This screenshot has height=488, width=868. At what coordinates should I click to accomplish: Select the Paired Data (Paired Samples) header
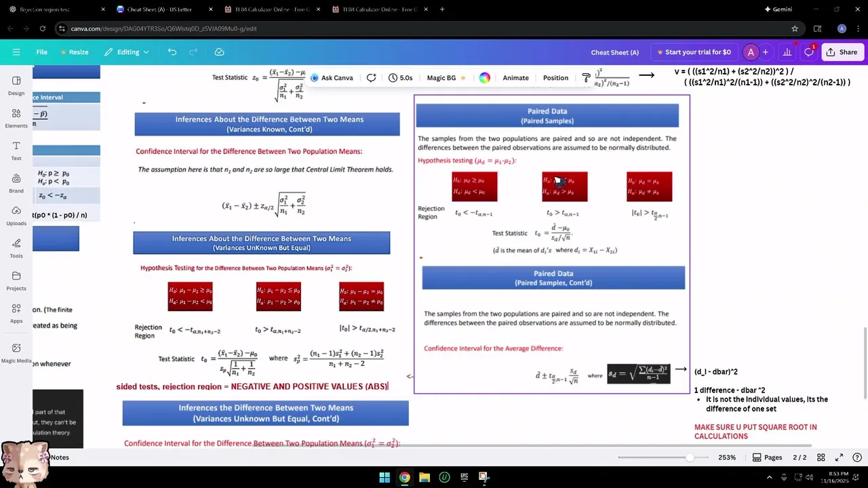[x=547, y=116]
